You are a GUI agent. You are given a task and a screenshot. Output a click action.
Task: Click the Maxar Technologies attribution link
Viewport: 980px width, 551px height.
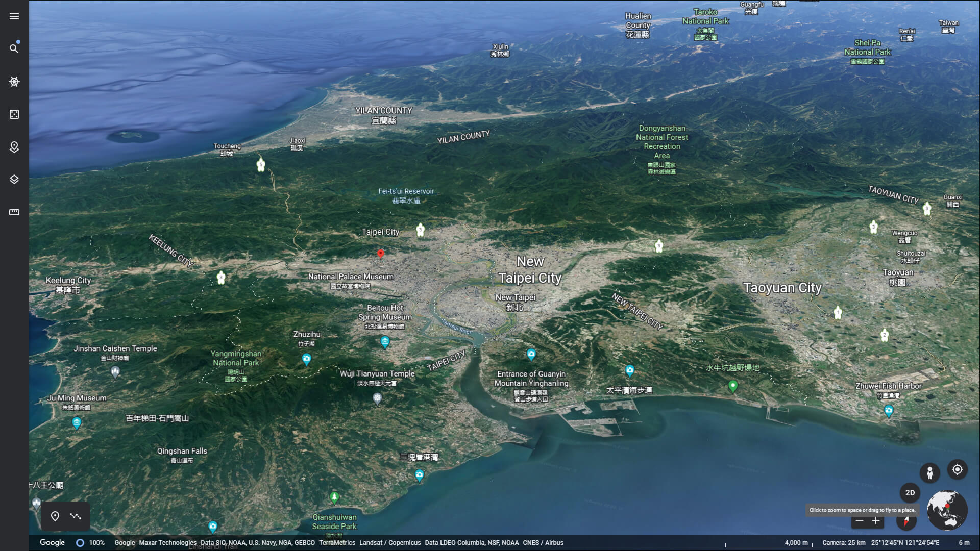tap(168, 543)
